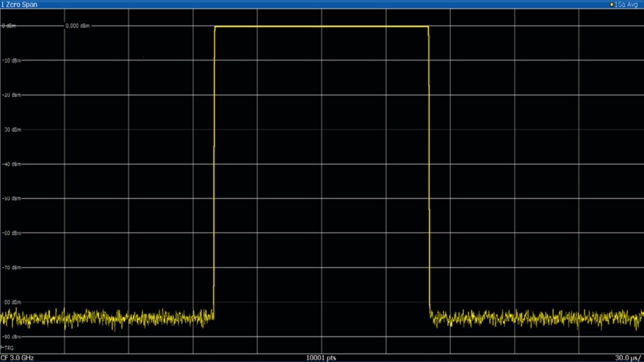
Task: Click the '-10 dBm' axis label
Action: [x=11, y=60]
